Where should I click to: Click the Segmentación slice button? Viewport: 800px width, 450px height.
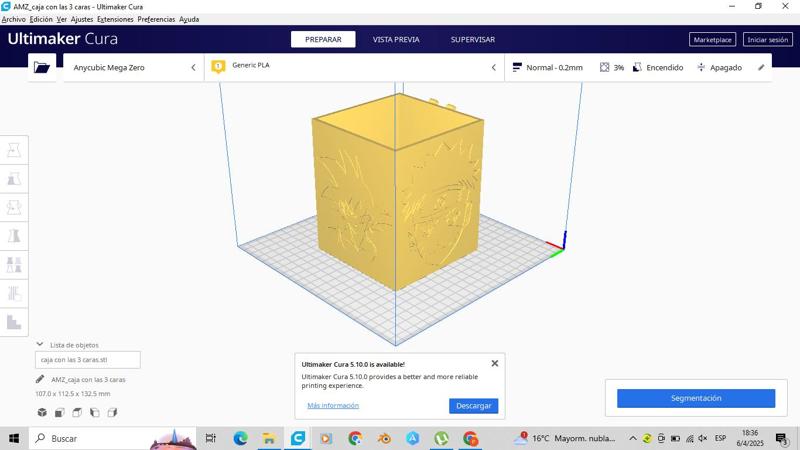(696, 398)
